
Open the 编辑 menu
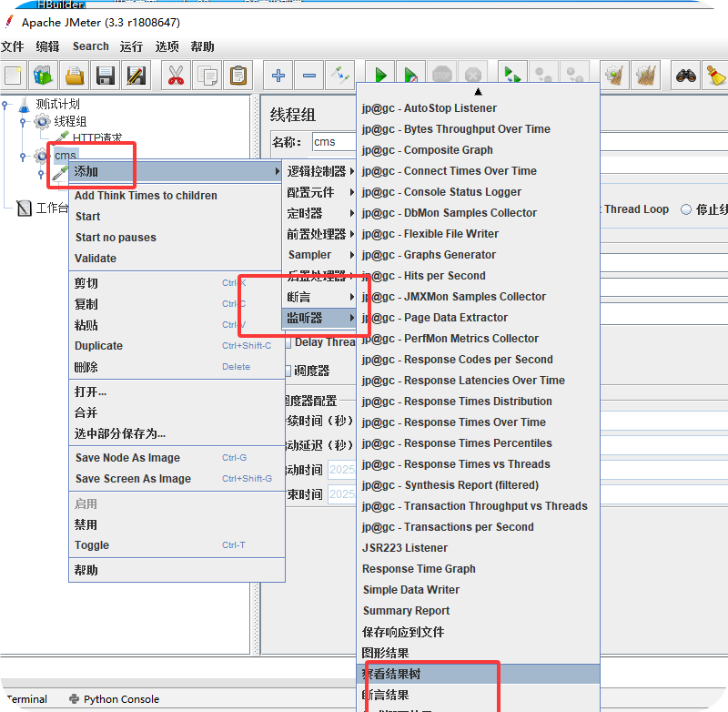pyautogui.click(x=47, y=46)
